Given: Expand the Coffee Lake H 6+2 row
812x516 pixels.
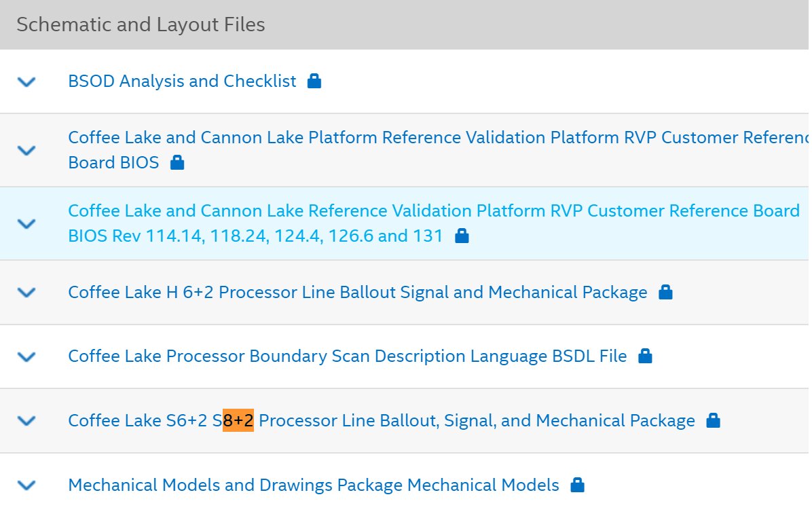Looking at the screenshot, I should [x=26, y=292].
